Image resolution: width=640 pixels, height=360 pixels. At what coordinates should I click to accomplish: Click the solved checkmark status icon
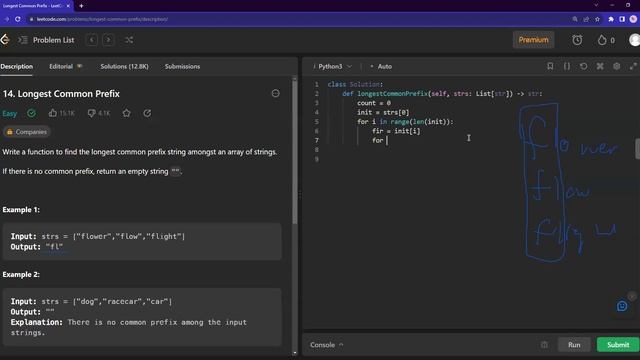31,113
